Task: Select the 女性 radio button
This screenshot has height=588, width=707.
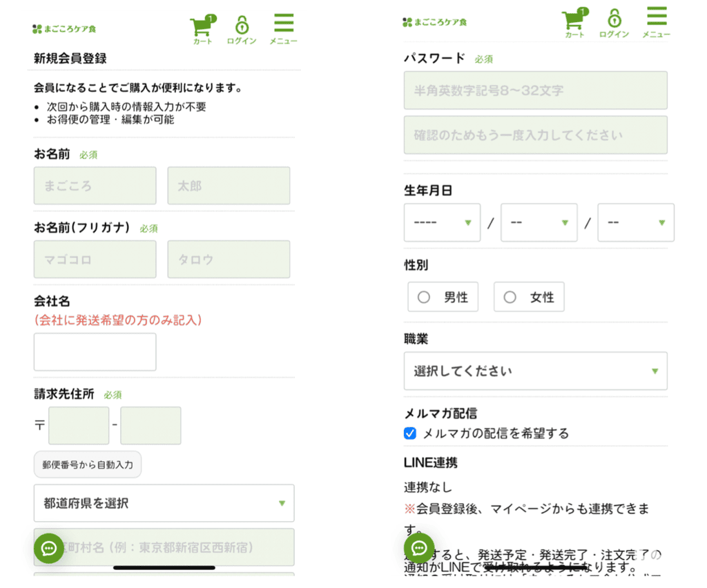Action: point(510,297)
